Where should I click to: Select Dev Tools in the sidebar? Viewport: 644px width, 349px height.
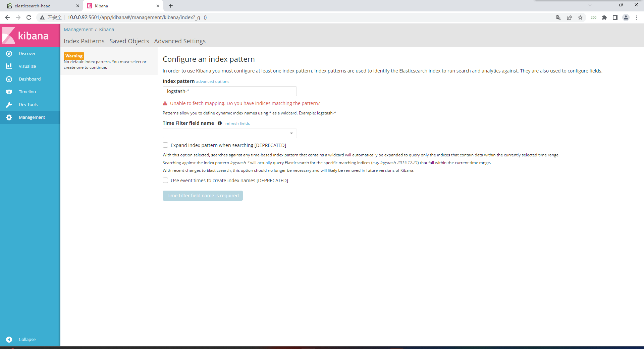coord(30,105)
